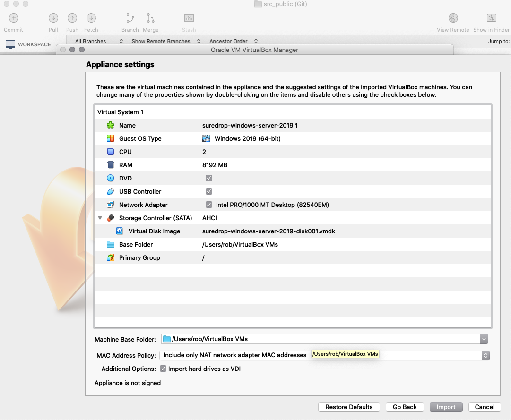Viewport: 511px width, 420px height.
Task: Select name value suredrop-windows-server-2019 1
Action: coord(250,125)
